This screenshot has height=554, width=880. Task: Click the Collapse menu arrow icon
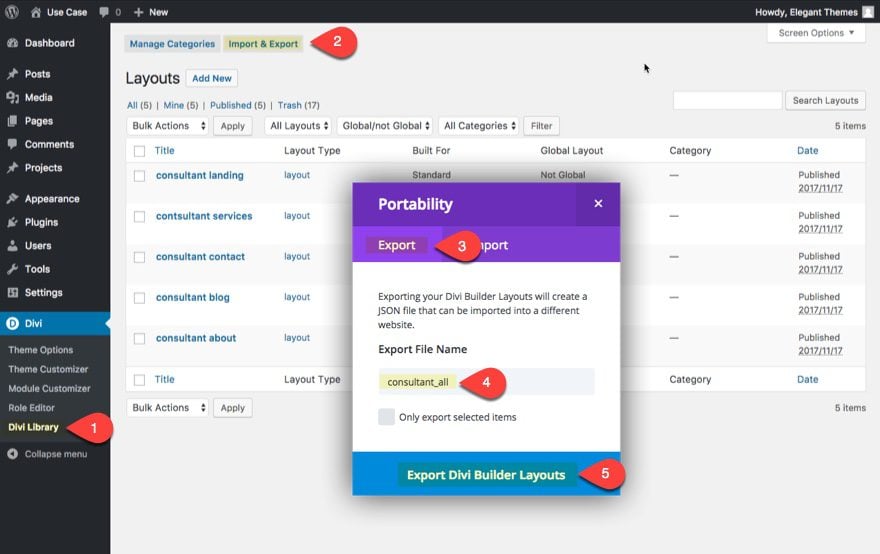pyautogui.click(x=12, y=454)
